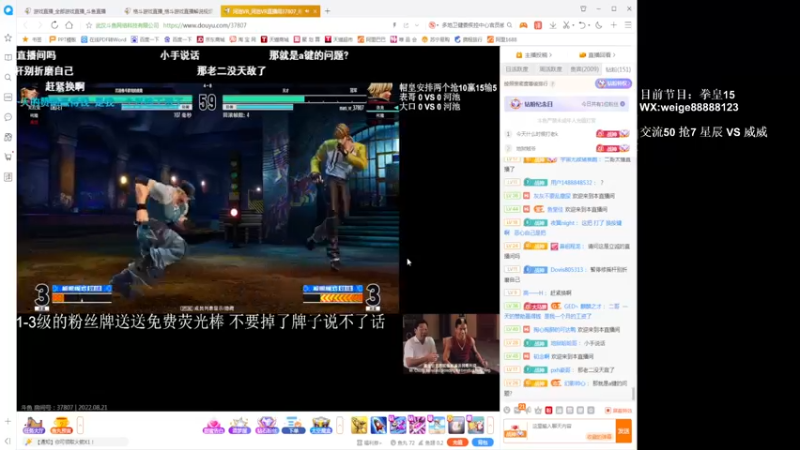
Task: Open the 直播回看 replay link
Action: (x=597, y=55)
